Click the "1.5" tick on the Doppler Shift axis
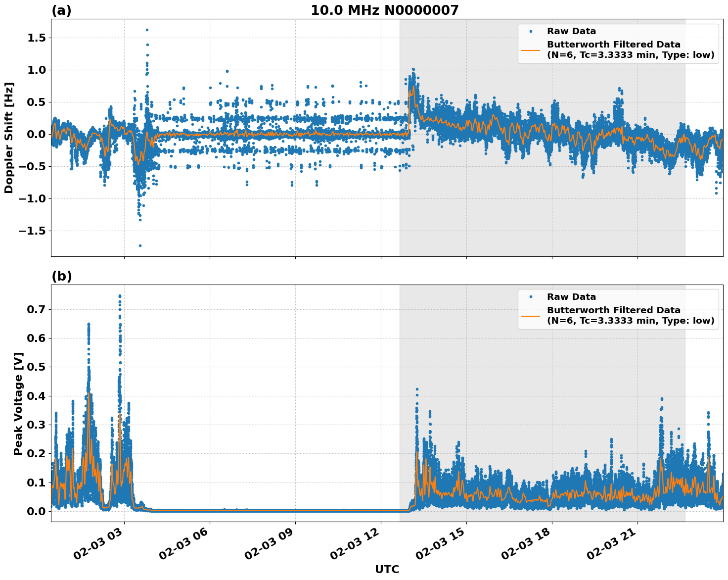 36,38
